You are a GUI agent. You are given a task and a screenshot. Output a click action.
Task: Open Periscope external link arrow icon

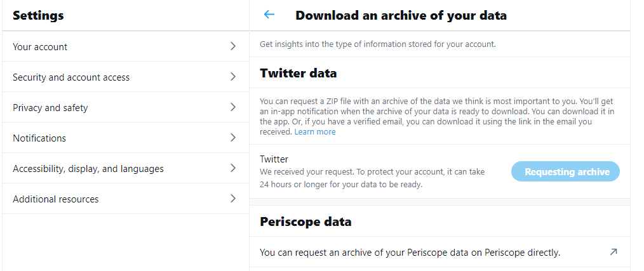(613, 252)
